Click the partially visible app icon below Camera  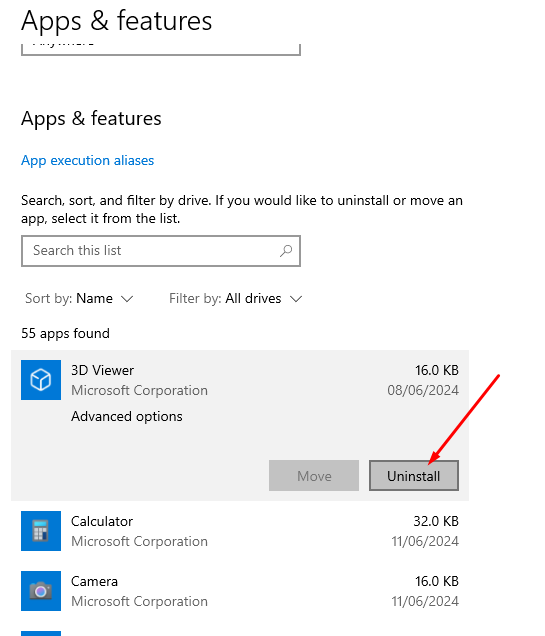41,633
